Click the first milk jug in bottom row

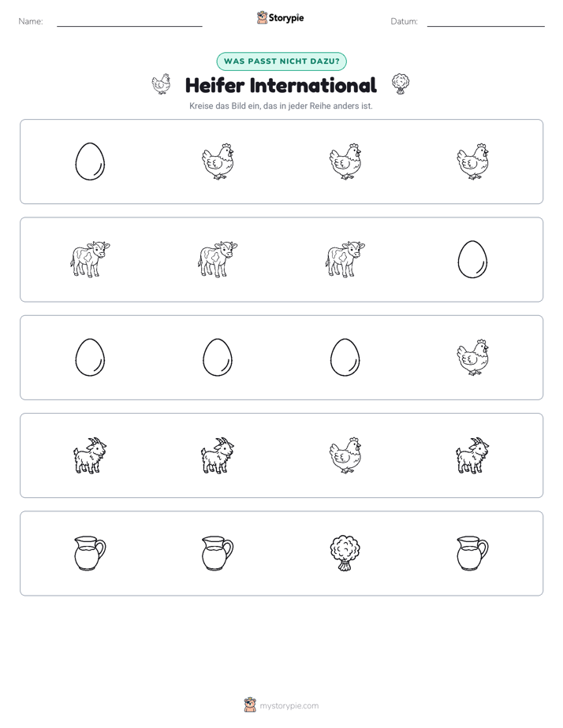90,553
